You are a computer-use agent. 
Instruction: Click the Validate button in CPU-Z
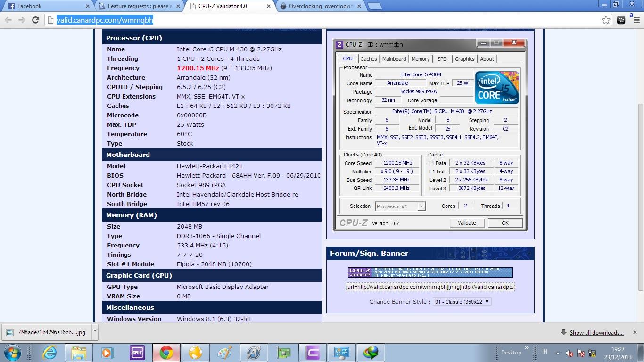coord(467,223)
